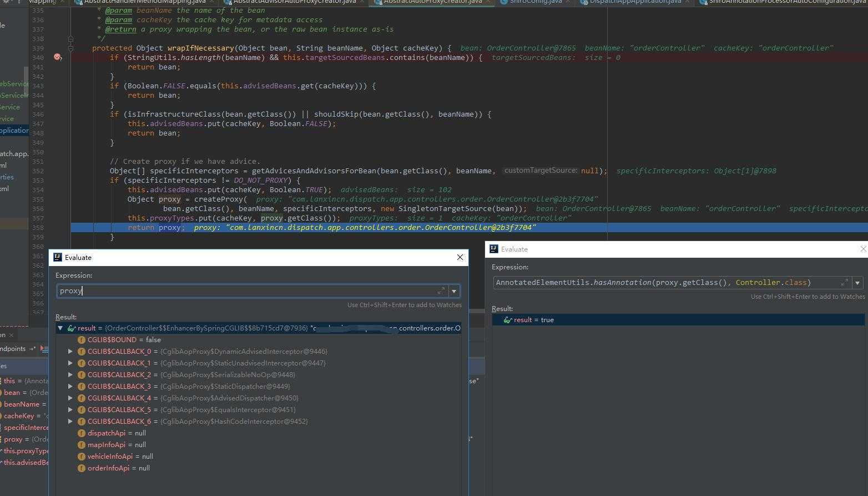The height and width of the screenshot is (496, 868).
Task: Select the 'bean' variable in Variables panel
Action: tap(24, 393)
